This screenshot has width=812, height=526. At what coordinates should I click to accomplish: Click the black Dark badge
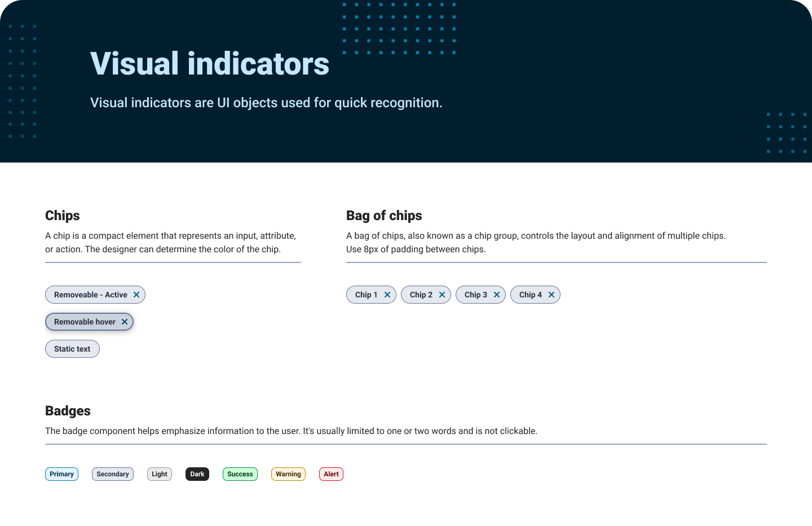pyautogui.click(x=197, y=474)
